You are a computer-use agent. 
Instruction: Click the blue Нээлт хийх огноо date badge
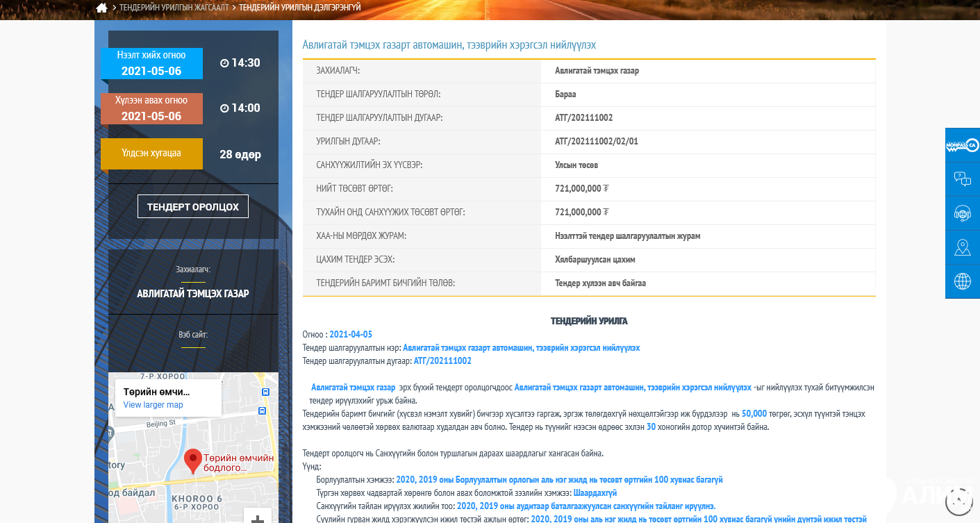point(151,63)
